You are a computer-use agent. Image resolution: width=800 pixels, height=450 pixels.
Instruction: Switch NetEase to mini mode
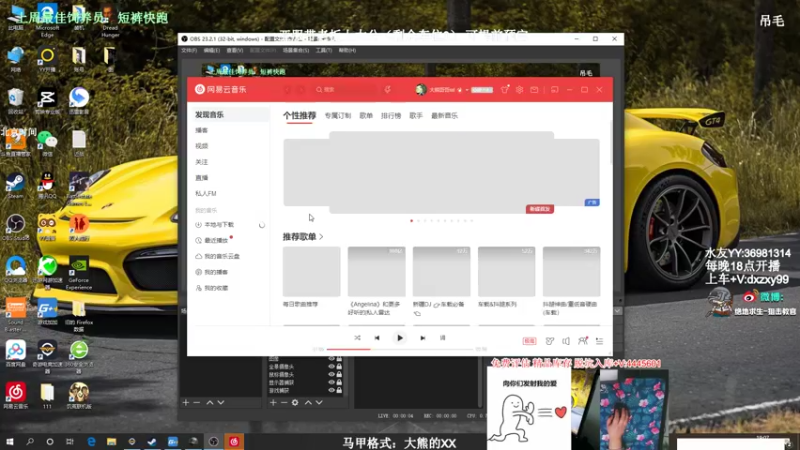555,90
